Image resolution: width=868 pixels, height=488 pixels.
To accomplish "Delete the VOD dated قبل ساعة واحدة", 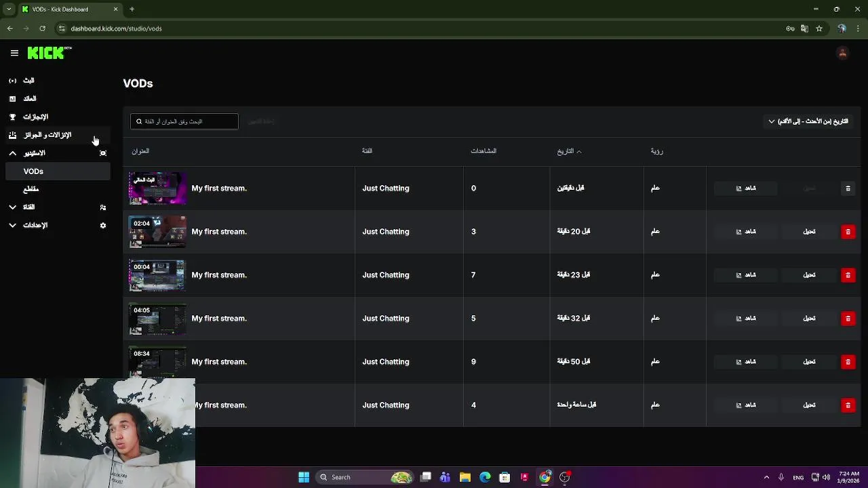I will click(x=848, y=405).
